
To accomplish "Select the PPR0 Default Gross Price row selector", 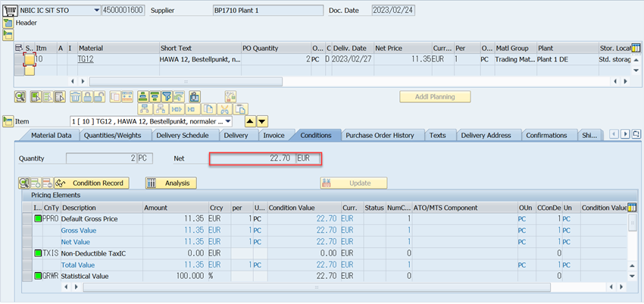I will point(27,219).
